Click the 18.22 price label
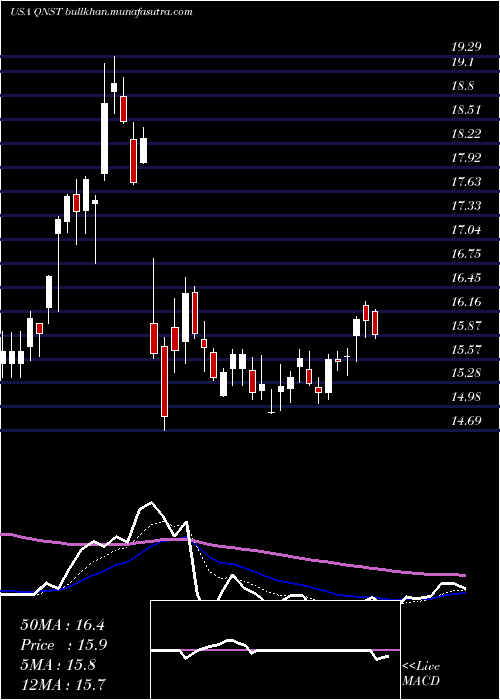 click(467, 133)
